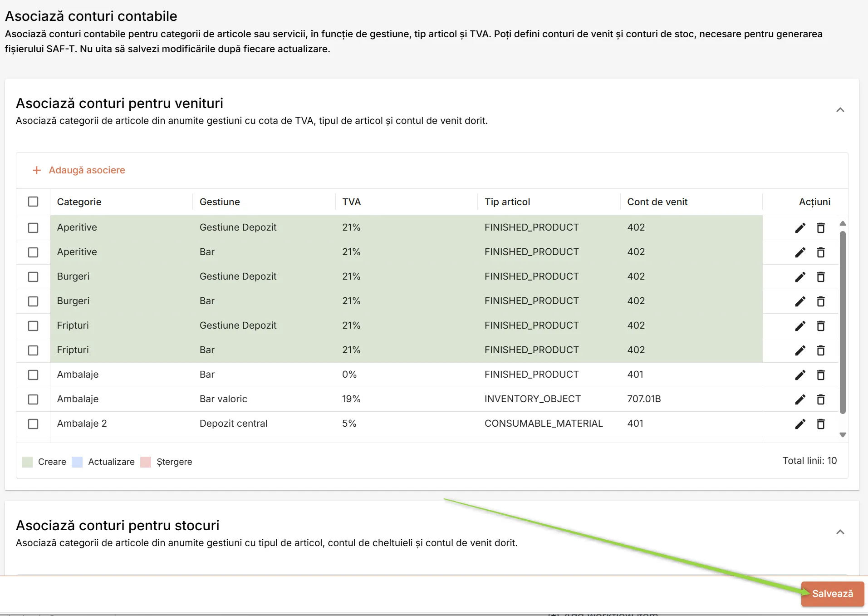868x616 pixels.
Task: Tick the select-all checkbox in the header
Action: (33, 202)
